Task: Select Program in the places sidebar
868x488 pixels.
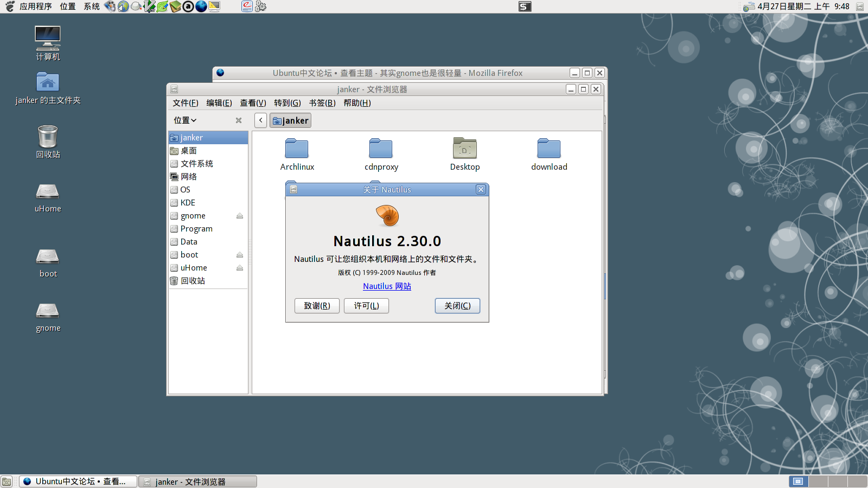Action: (x=208, y=229)
